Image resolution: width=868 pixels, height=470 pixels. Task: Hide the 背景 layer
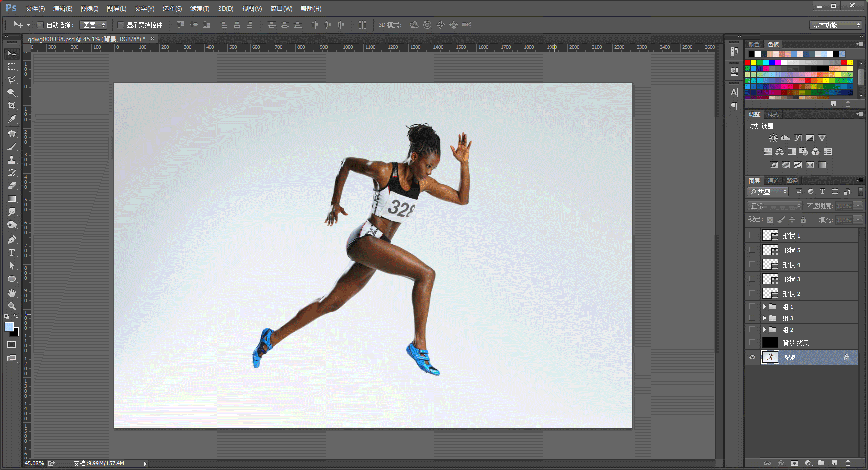tap(752, 358)
